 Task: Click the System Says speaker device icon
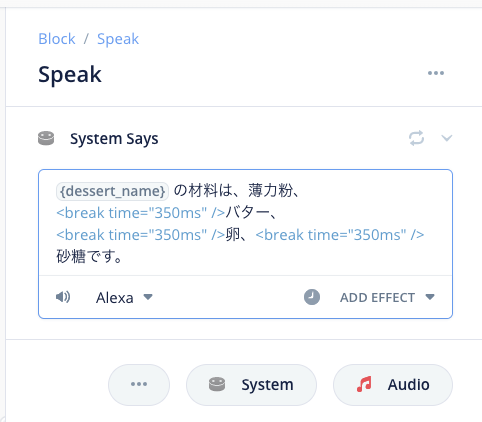point(46,138)
